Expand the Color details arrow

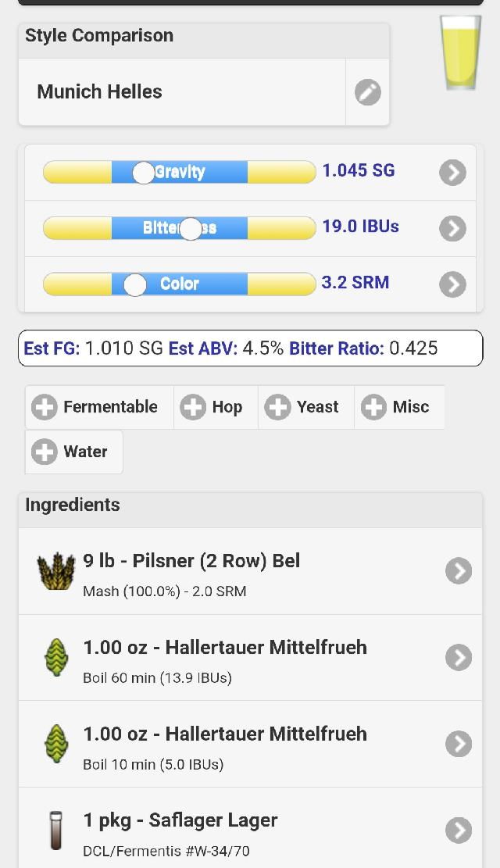(452, 284)
